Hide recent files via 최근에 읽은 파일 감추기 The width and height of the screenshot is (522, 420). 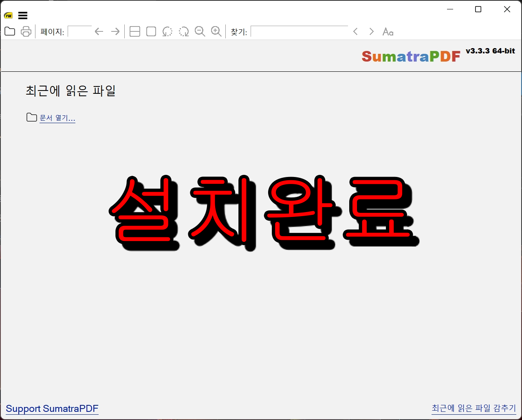pos(474,408)
